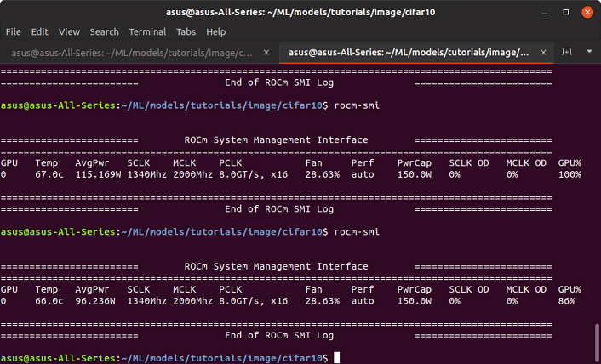The image size is (601, 364).
Task: Click 150.0W power cap in first table
Action: point(415,175)
